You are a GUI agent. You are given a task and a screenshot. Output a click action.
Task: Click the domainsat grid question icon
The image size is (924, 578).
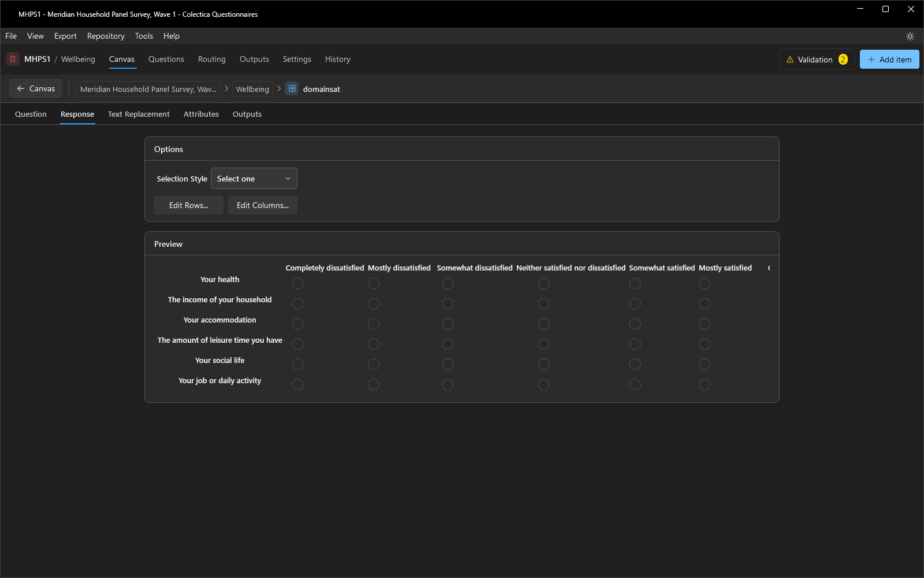coord(292,89)
